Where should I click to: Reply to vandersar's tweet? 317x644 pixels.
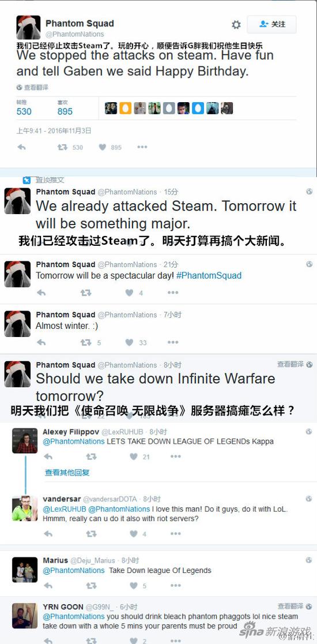click(x=48, y=534)
